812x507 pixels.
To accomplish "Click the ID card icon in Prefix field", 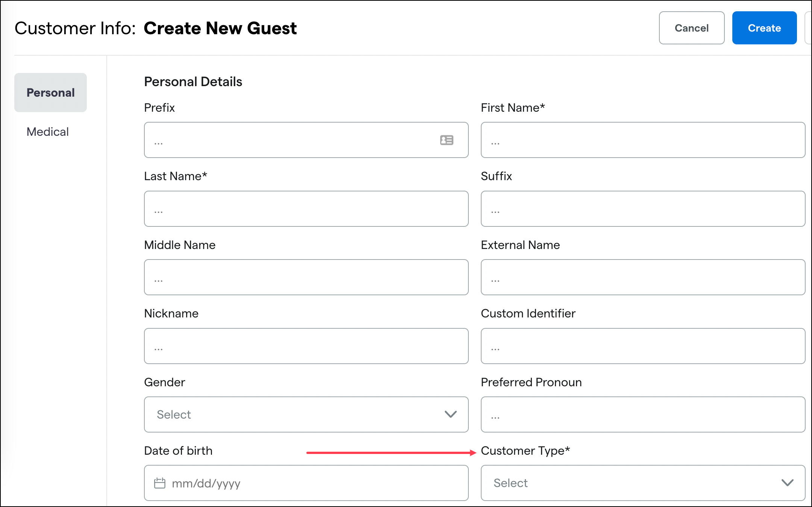I will click(x=447, y=140).
